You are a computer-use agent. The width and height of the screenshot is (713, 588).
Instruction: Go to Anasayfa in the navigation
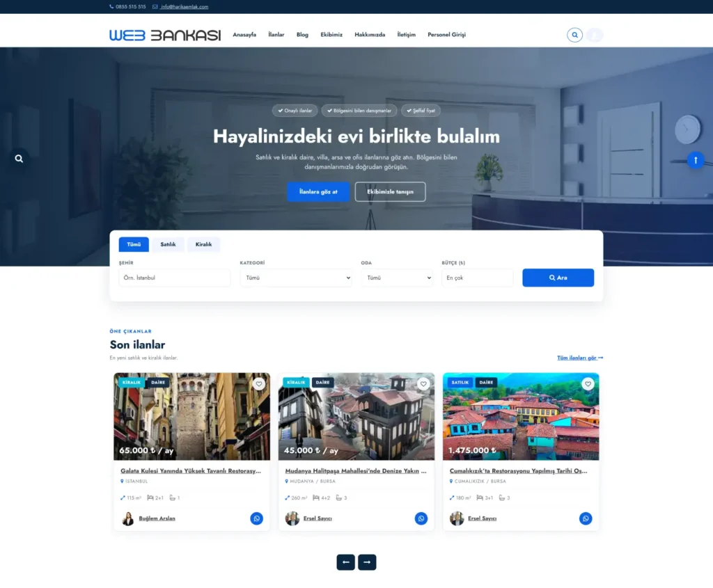click(244, 35)
